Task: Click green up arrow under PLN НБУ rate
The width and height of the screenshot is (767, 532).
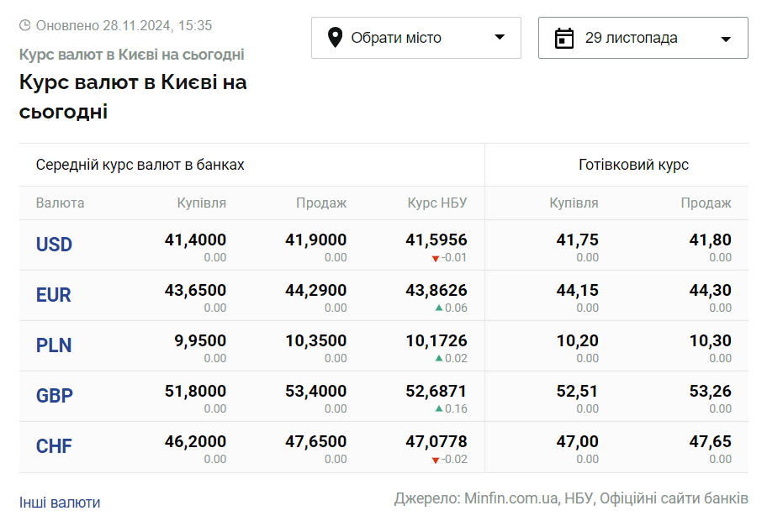Action: [x=439, y=358]
